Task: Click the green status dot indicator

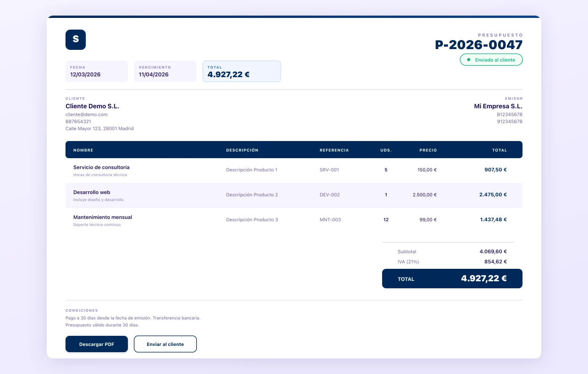Action: pos(469,60)
